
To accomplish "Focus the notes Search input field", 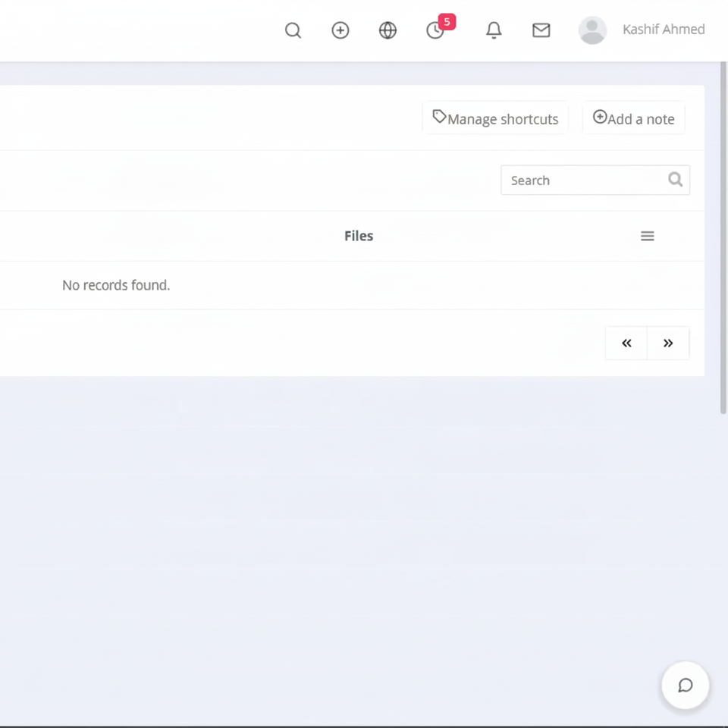I will point(595,180).
